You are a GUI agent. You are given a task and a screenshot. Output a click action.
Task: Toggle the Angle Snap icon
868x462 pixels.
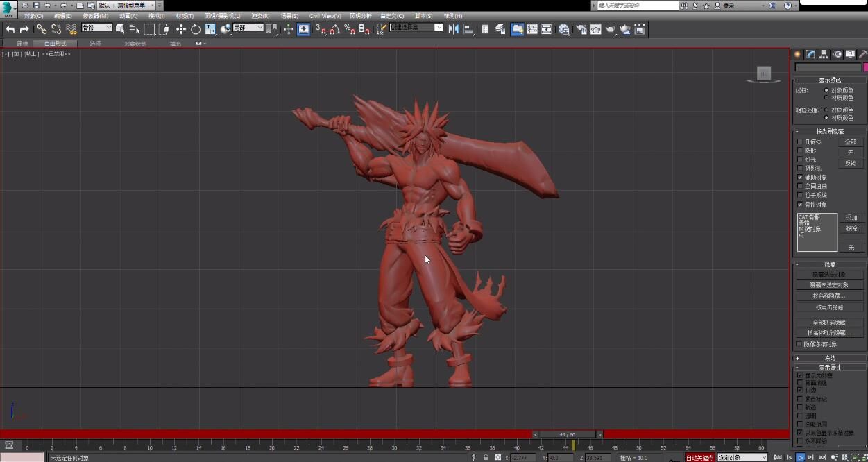[x=334, y=29]
